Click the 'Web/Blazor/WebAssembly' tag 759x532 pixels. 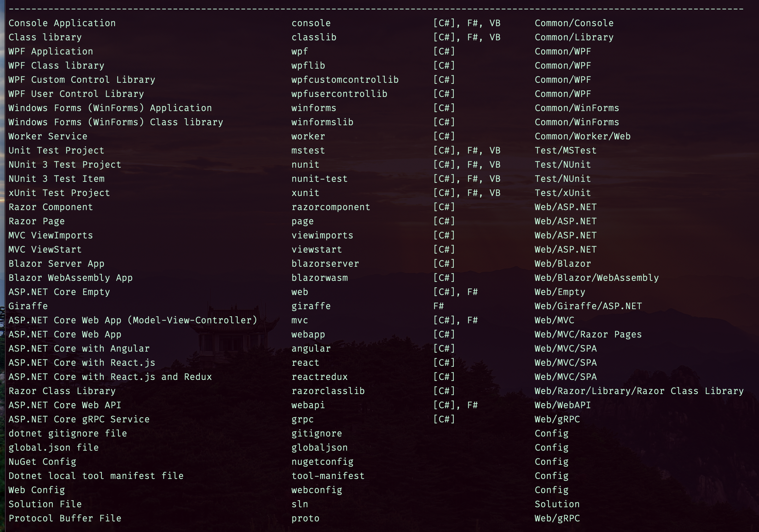pyautogui.click(x=596, y=278)
